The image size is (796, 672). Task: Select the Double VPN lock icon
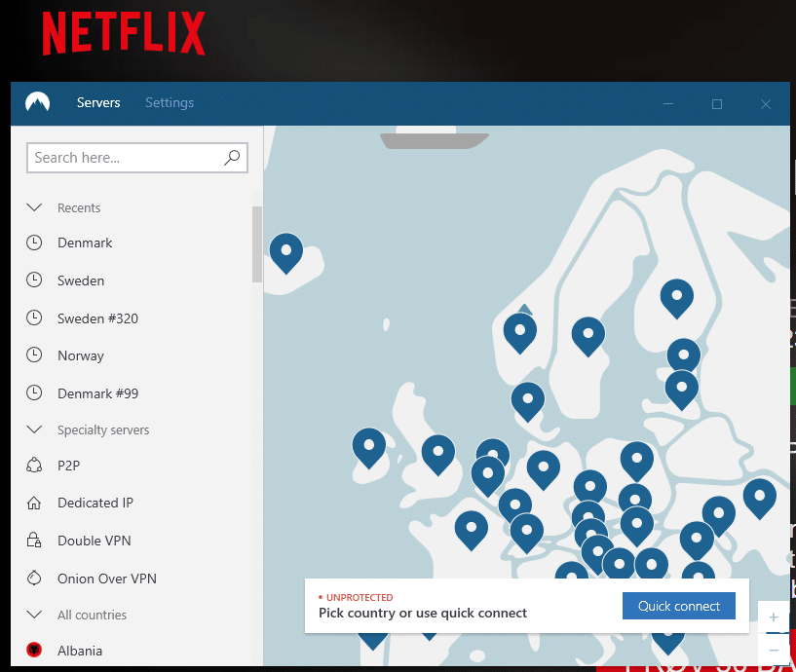point(34,541)
